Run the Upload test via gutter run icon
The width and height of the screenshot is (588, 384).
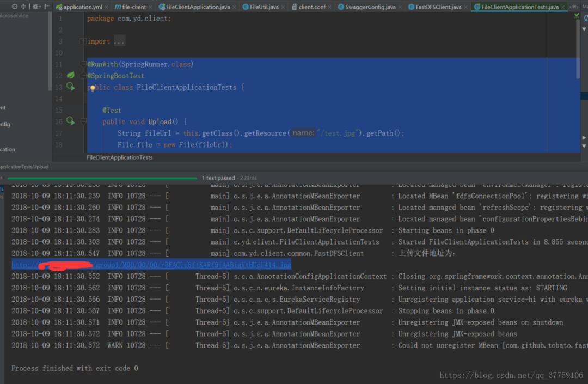pyautogui.click(x=70, y=120)
